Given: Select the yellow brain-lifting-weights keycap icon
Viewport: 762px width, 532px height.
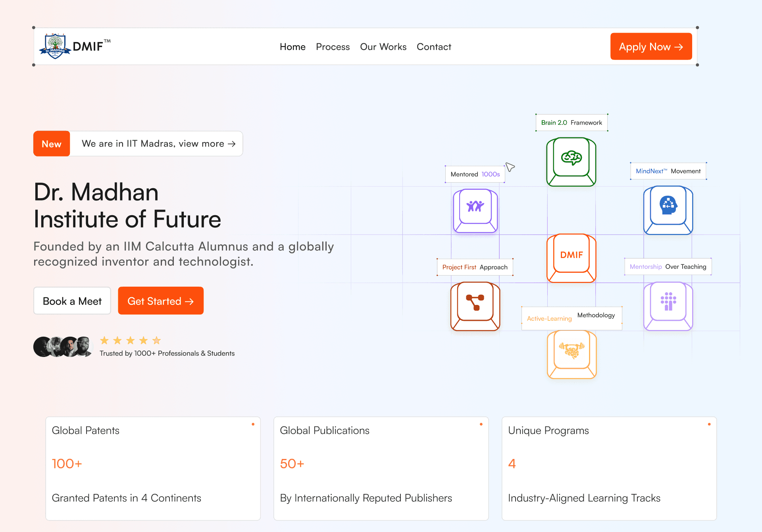Looking at the screenshot, I should click(571, 355).
